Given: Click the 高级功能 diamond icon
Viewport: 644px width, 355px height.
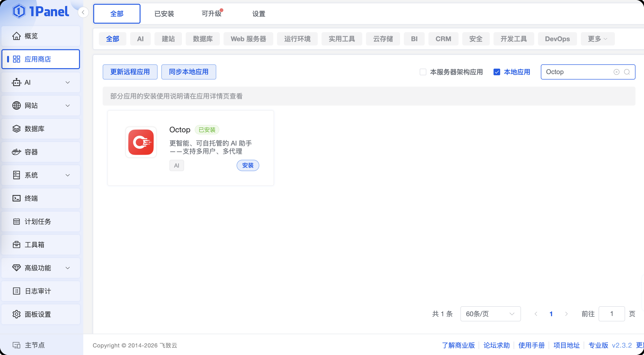Looking at the screenshot, I should pos(17,268).
